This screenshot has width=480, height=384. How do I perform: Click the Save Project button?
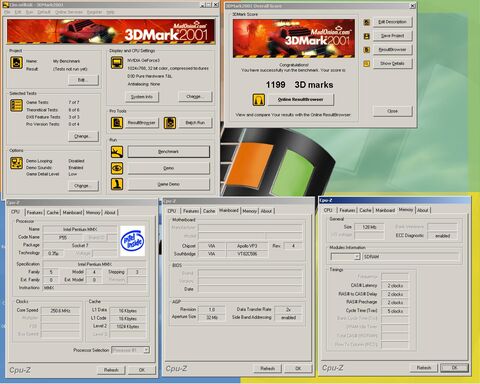(392, 36)
